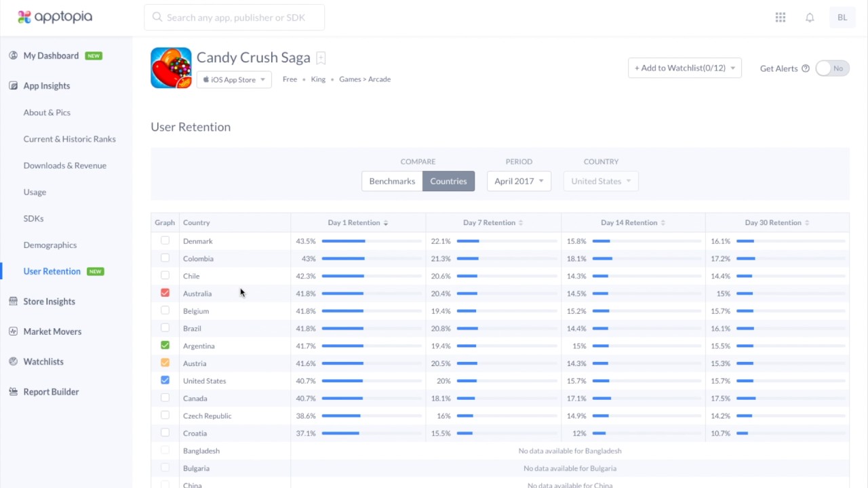
Task: Open notifications bell icon
Action: click(810, 18)
